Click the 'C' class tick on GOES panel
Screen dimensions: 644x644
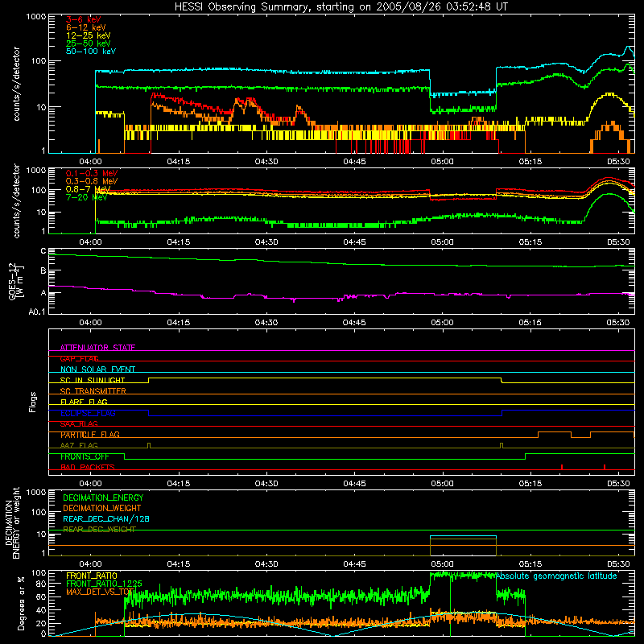pyautogui.click(x=43, y=251)
